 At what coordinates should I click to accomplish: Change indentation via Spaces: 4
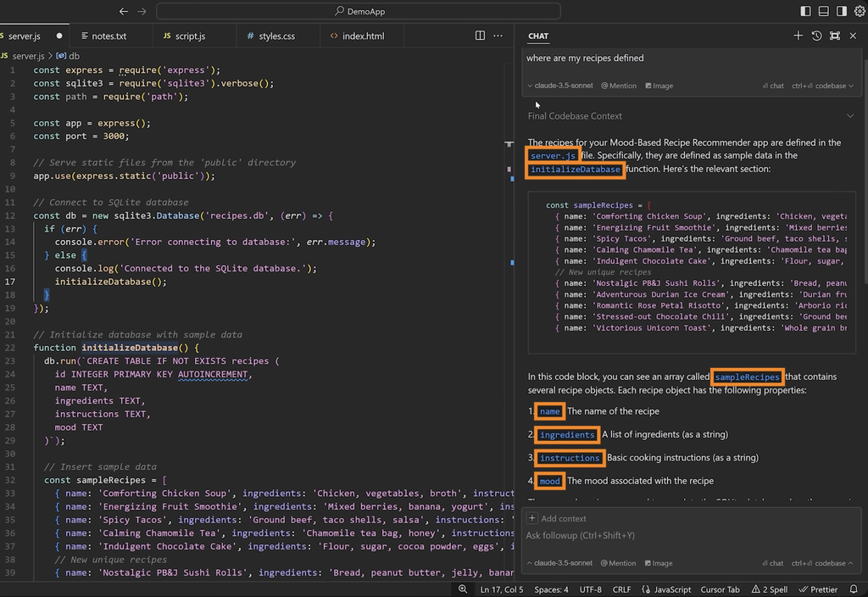click(x=551, y=589)
